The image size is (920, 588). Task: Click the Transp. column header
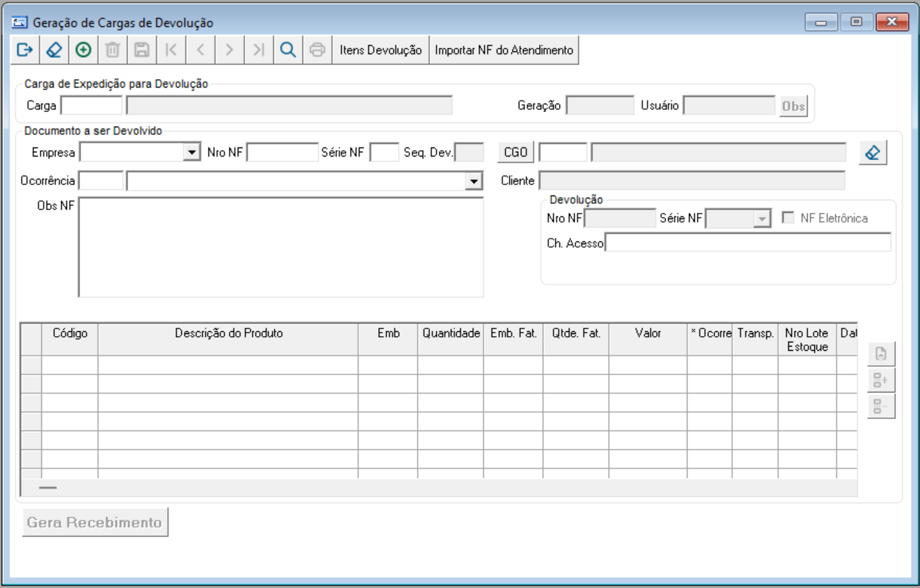point(756,339)
